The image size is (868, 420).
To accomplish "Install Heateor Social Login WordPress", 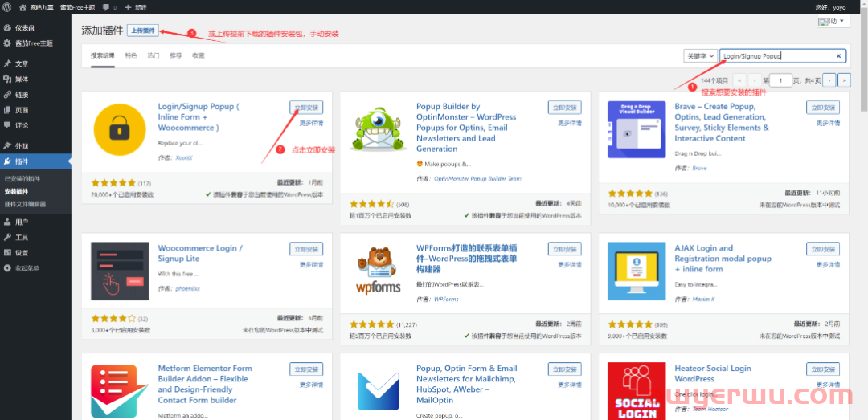I will [823, 369].
